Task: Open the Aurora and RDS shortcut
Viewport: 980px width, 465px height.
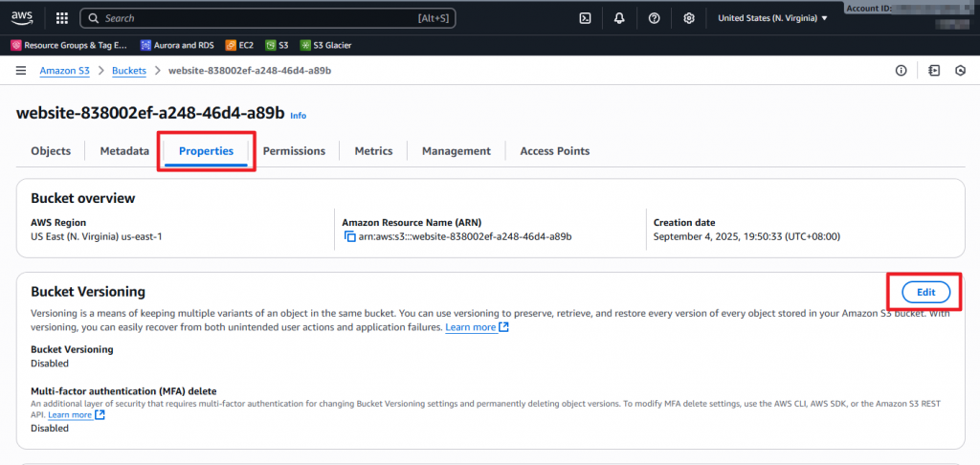Action: [x=177, y=46]
